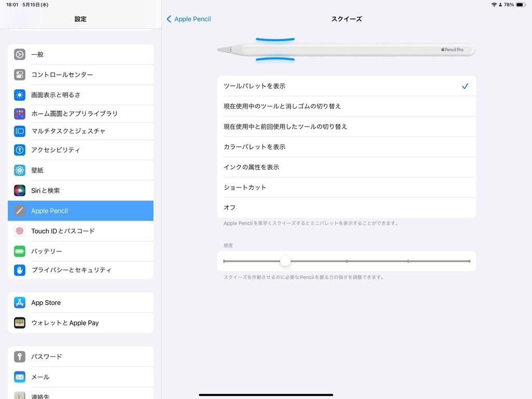This screenshot has height=399, width=532.
Task: Tap the 壁紙 flower icon
Action: (x=20, y=170)
